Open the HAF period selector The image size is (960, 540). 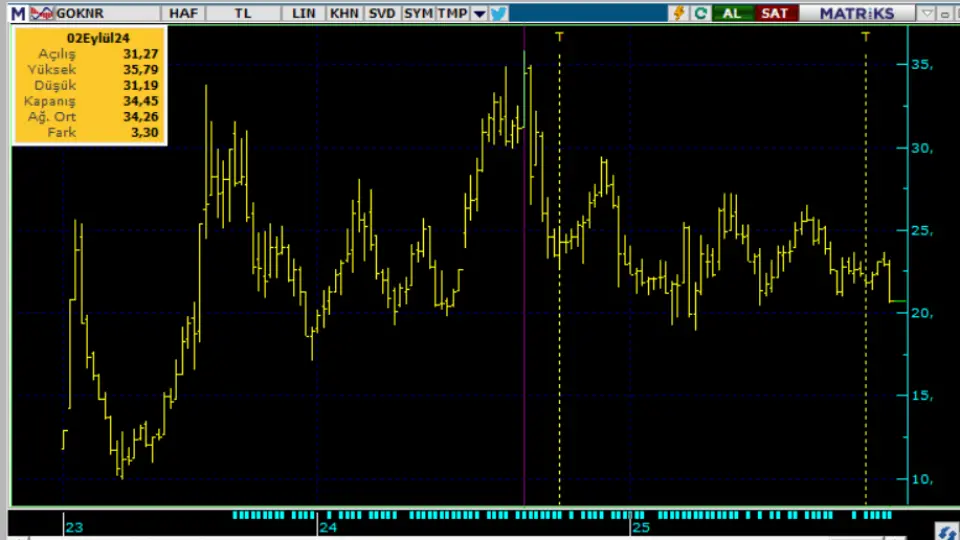click(x=183, y=13)
